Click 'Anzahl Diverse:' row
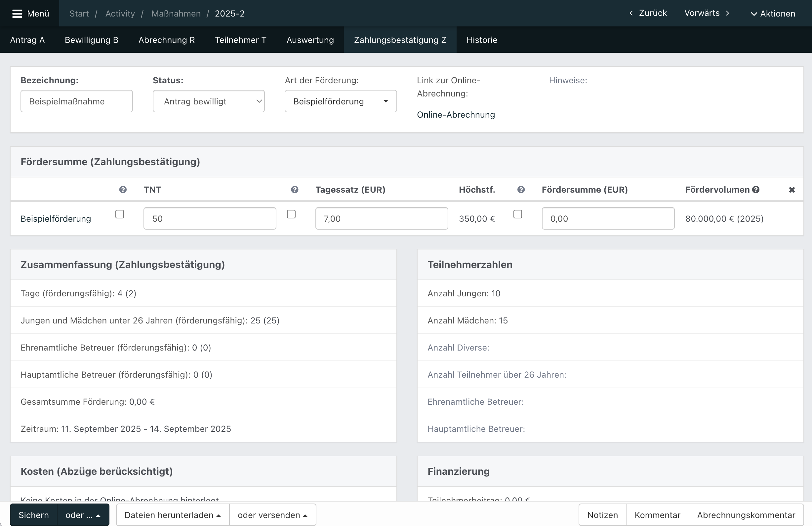Screen dimensions: 812x526 click(610, 348)
